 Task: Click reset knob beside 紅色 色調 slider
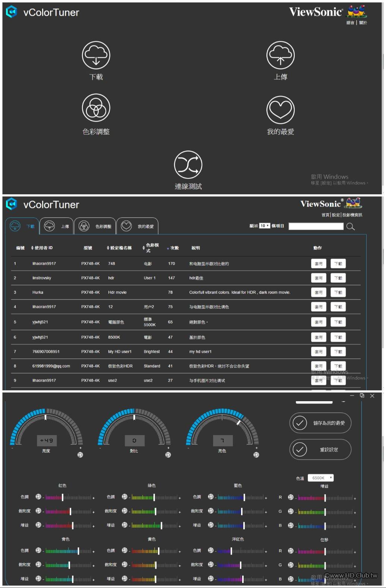point(38,496)
